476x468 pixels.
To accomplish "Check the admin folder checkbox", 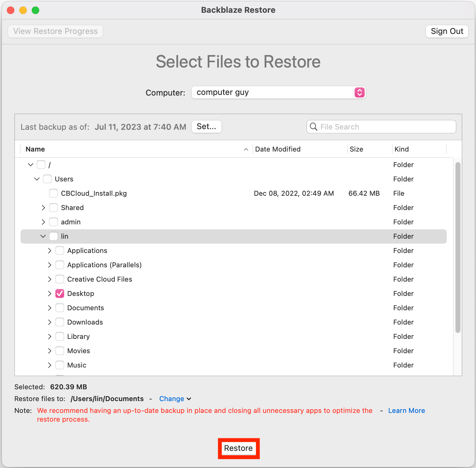I will tap(54, 222).
